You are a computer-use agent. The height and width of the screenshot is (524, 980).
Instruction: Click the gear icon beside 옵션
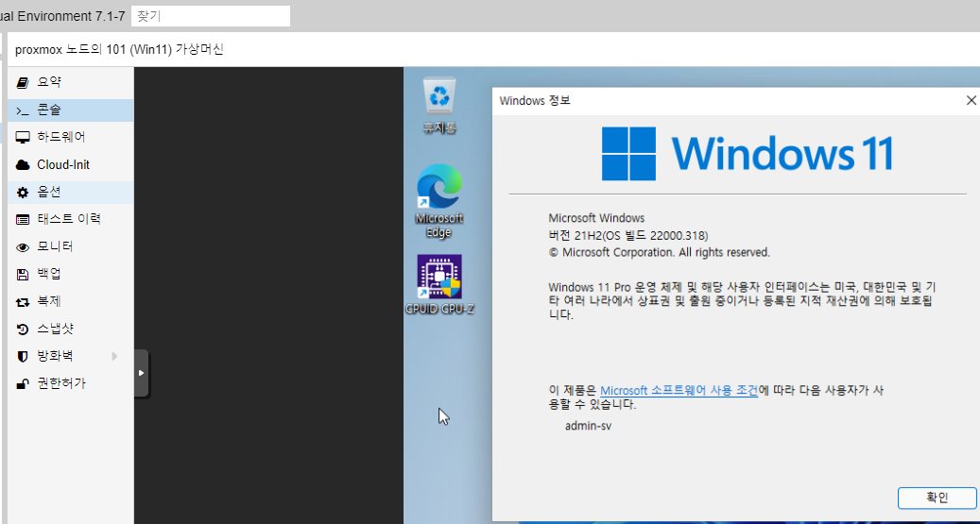23,193
